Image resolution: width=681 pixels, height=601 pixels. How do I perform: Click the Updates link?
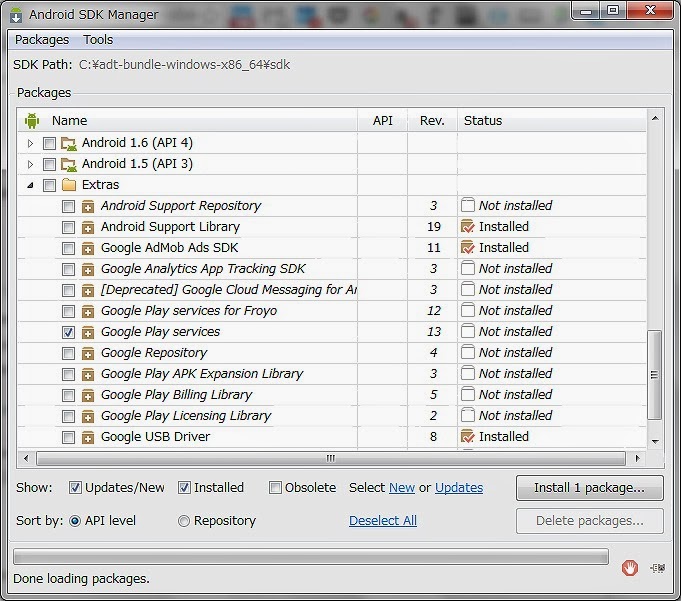(x=459, y=488)
